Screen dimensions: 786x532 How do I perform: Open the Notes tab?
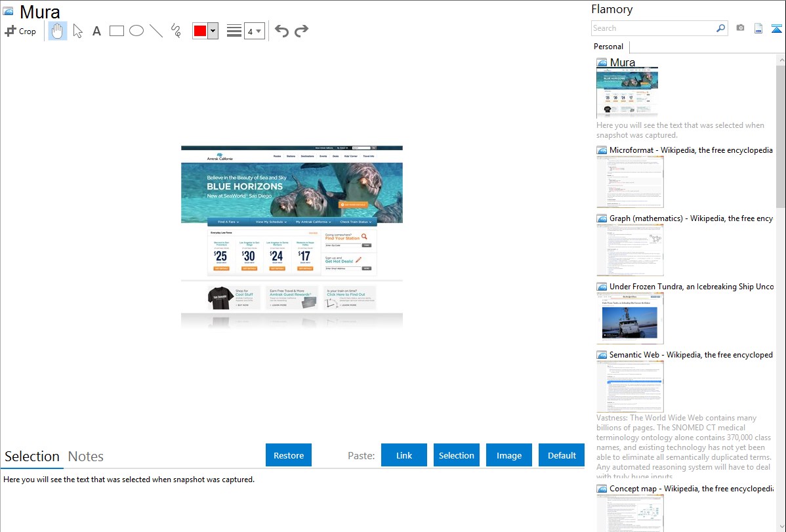click(x=86, y=457)
